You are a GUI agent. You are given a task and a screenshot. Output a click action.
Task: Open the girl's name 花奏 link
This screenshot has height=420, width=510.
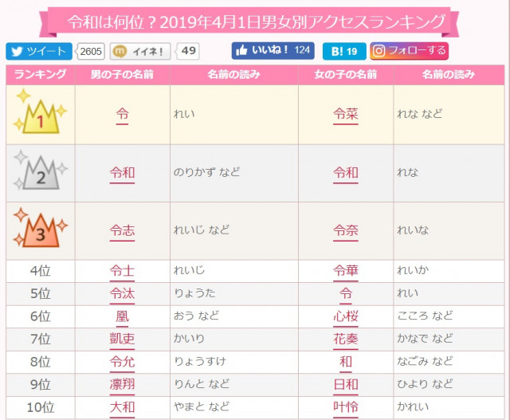346,339
